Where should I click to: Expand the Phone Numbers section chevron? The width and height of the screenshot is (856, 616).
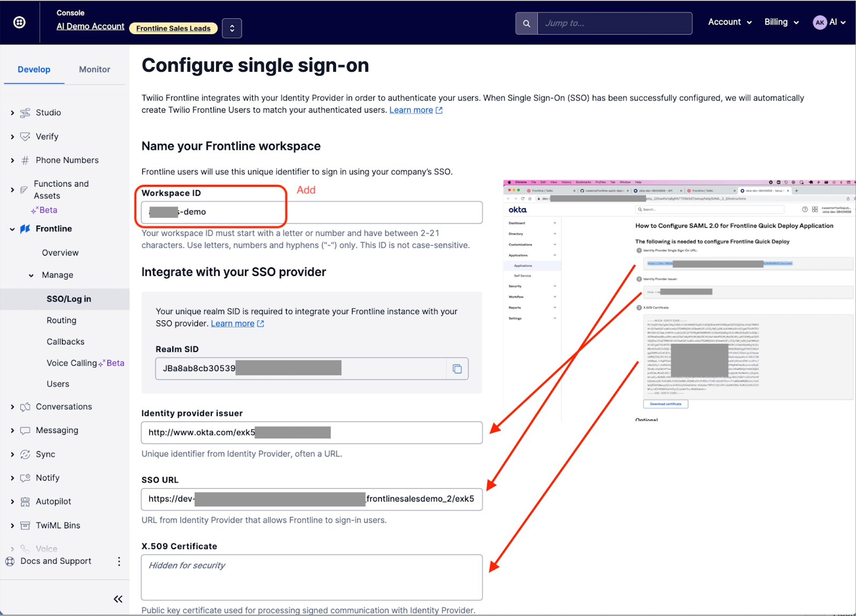[x=12, y=160]
